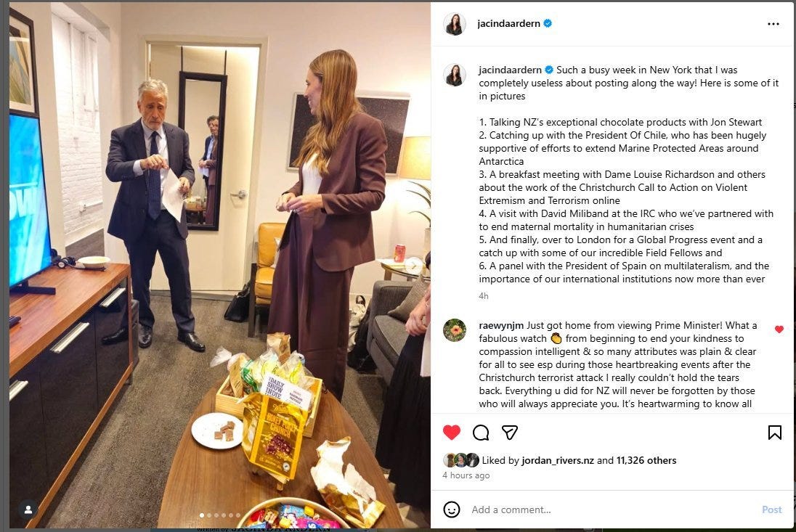Viewport: 796px width, 532px height.
Task: Share the post via paper plane icon
Action: point(509,433)
